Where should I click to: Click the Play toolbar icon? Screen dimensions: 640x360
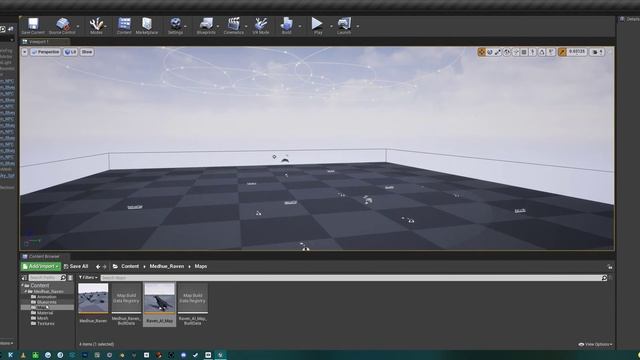(x=318, y=26)
